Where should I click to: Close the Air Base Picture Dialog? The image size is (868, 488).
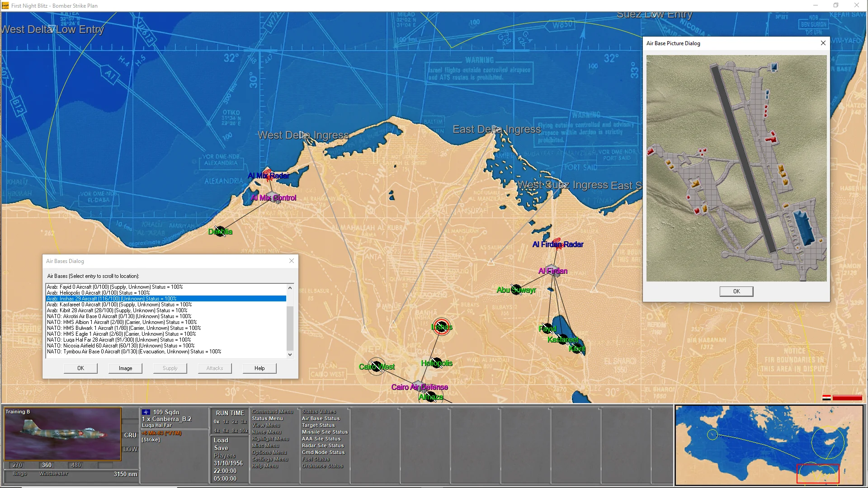pos(823,43)
